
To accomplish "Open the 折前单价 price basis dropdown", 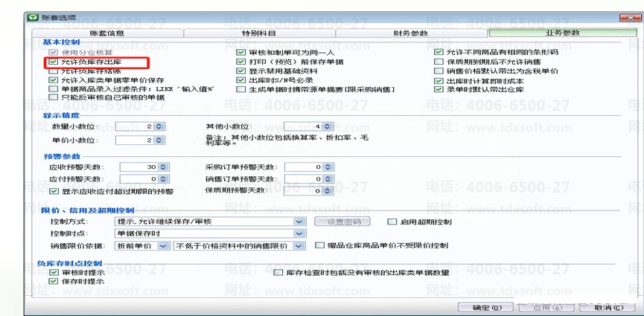I will tap(163, 245).
